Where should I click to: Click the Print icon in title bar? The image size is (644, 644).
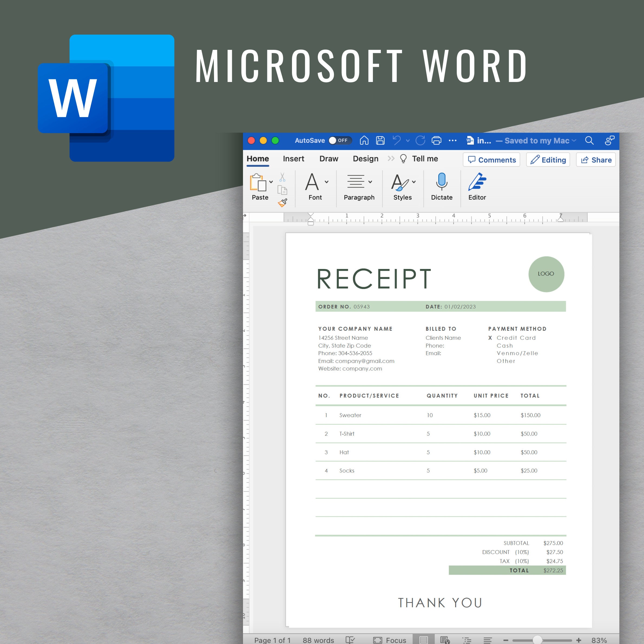[436, 141]
